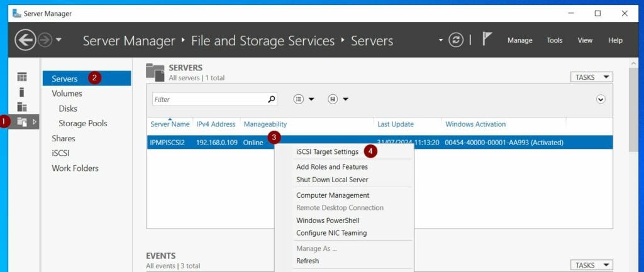Click the activation code 00454-40000-00001-AA993 cell

pos(504,143)
